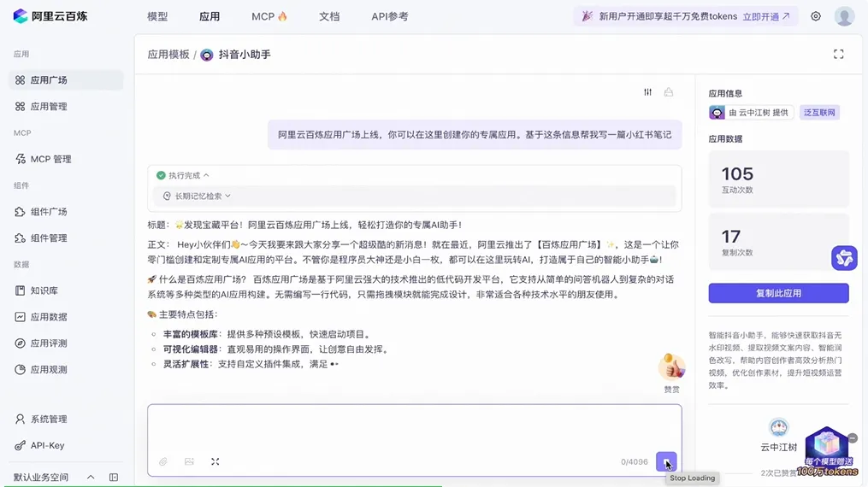
Task: Open the chat parameter settings sliders icon
Action: 647,92
